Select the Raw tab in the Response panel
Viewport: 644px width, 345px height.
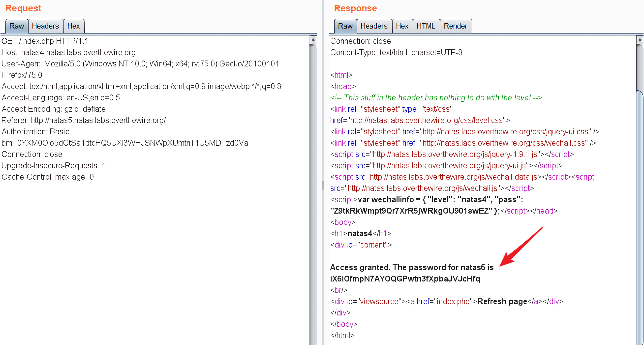tap(345, 26)
